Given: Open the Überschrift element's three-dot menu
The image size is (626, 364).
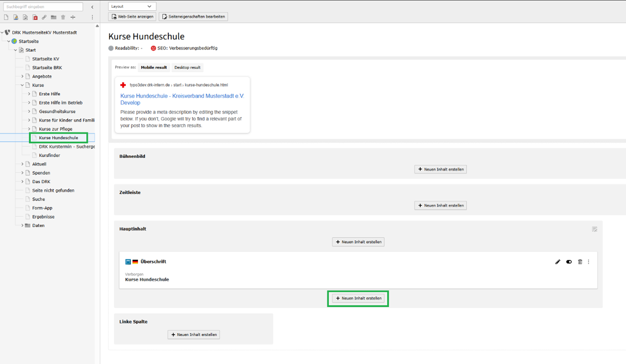Looking at the screenshot, I should [589, 262].
